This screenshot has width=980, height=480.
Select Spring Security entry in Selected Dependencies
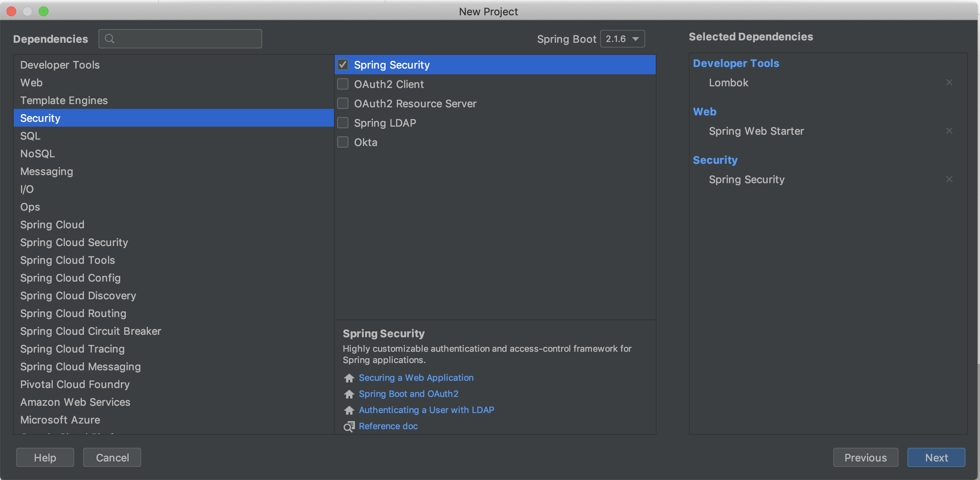point(746,179)
